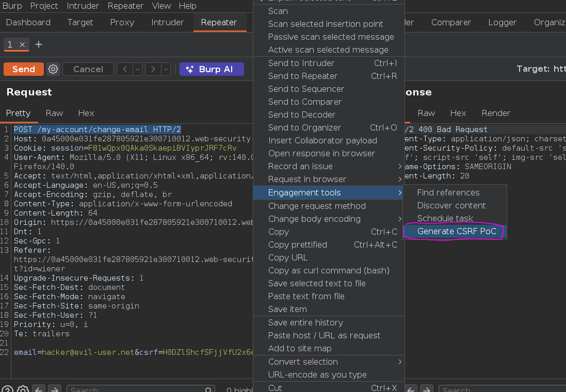This screenshot has height=392, width=566.
Task: Jump to previous match in response search
Action: click(411, 389)
